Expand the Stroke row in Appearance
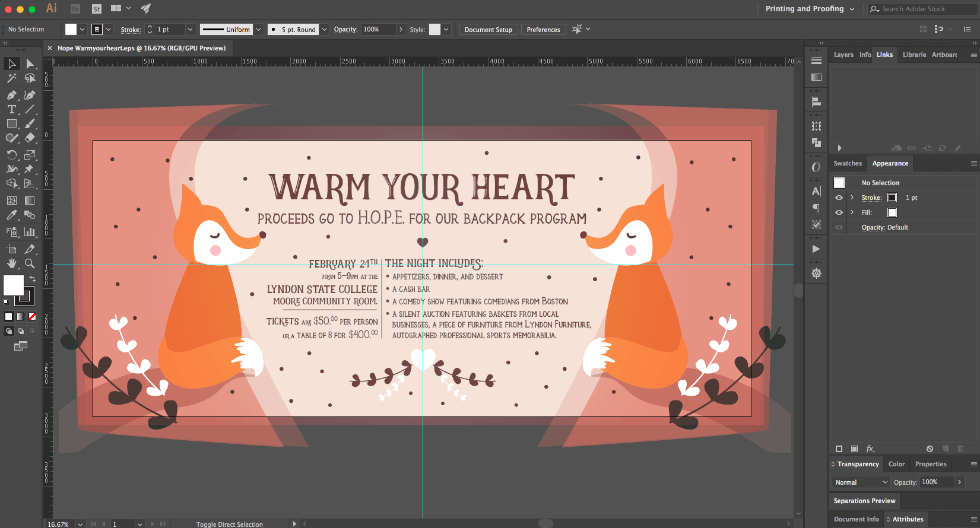The width and height of the screenshot is (980, 528). pyautogui.click(x=852, y=198)
